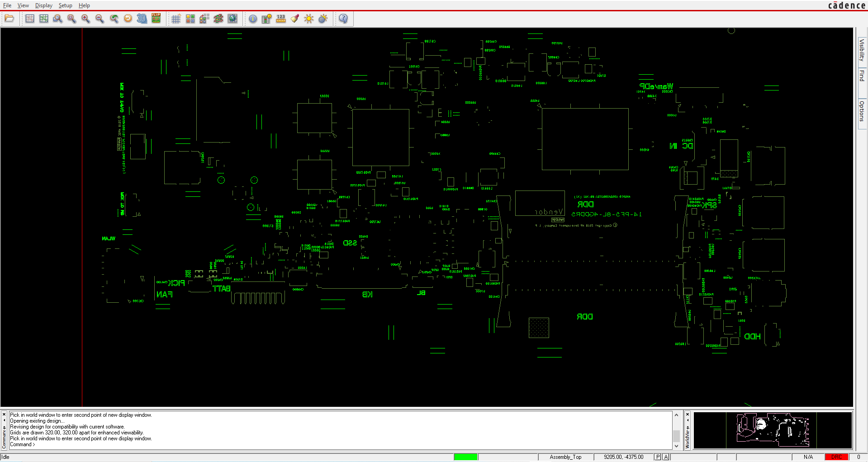
Task: Click the command console scroll up arrow
Action: [676, 415]
